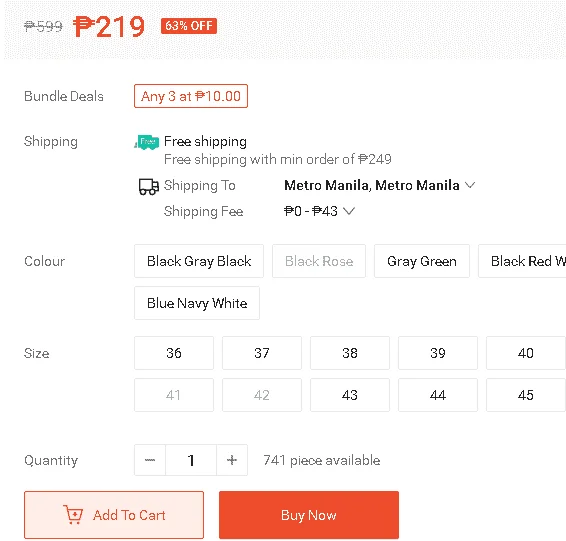Select the Gray Green colour option
The height and width of the screenshot is (541, 566).
point(422,261)
